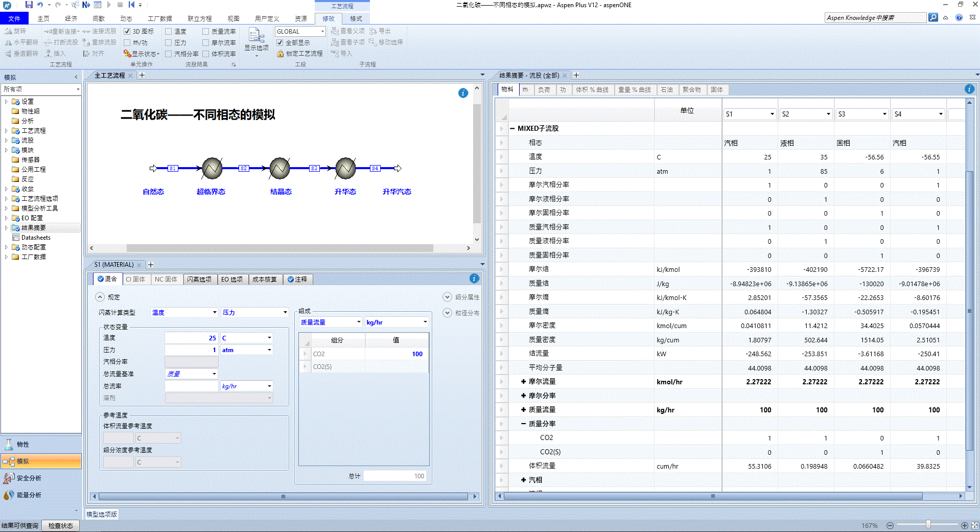Close the S1 (MATERIAL) tab

pos(139,265)
